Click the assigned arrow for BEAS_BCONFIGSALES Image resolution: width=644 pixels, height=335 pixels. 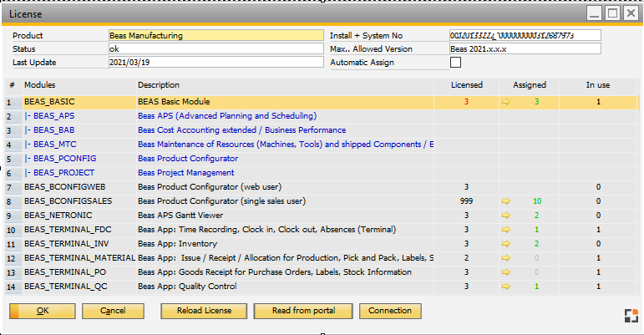coord(505,201)
